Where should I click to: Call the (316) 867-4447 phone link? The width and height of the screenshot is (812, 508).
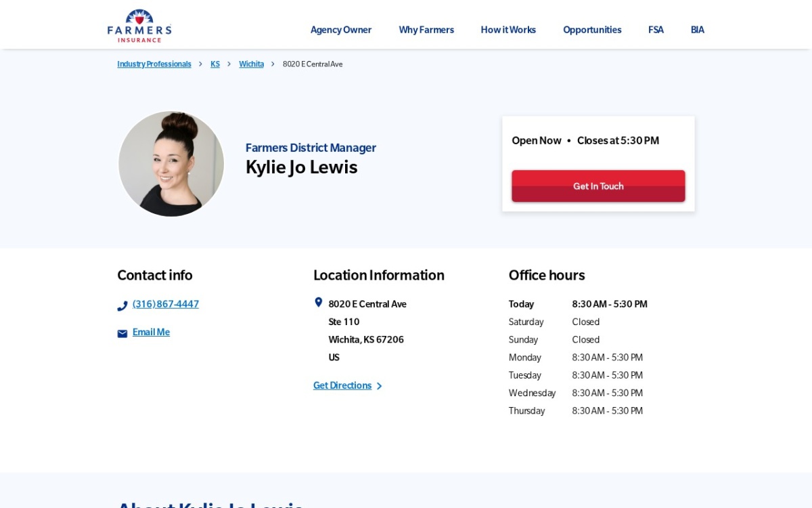pyautogui.click(x=166, y=305)
